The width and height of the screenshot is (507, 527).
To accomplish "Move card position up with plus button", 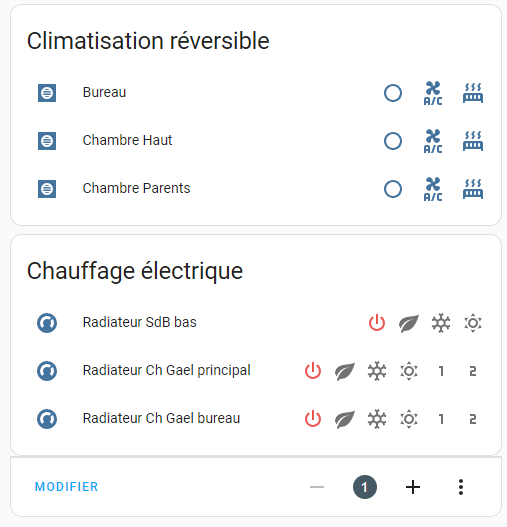I will coord(413,487).
